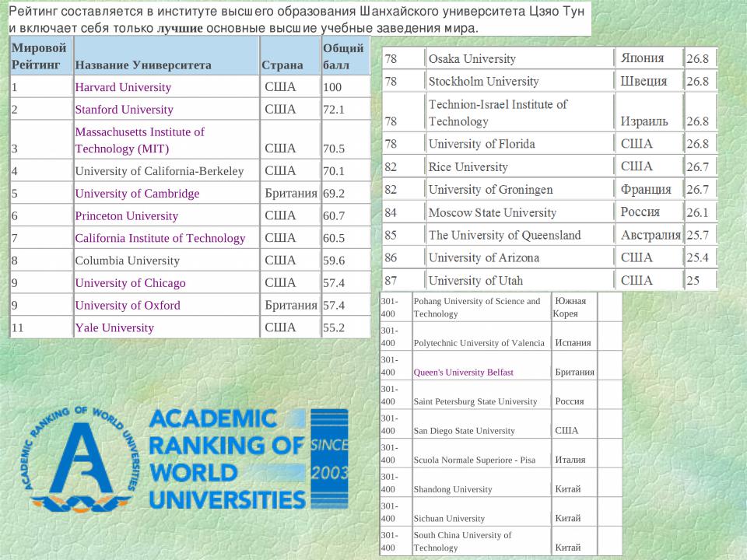Click the ARWU circular logo emblem
This screenshot has height=560, width=747.
[81, 459]
